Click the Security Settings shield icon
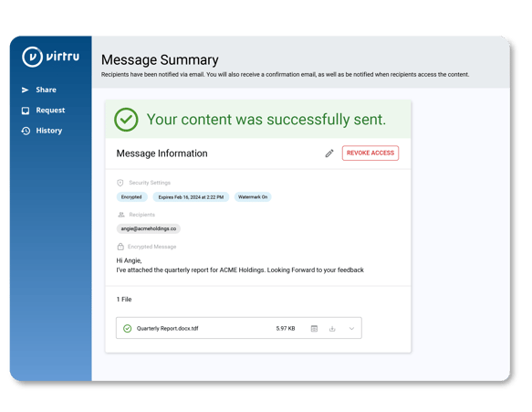Image resolution: width=532 pixels, height=412 pixels. click(x=120, y=183)
